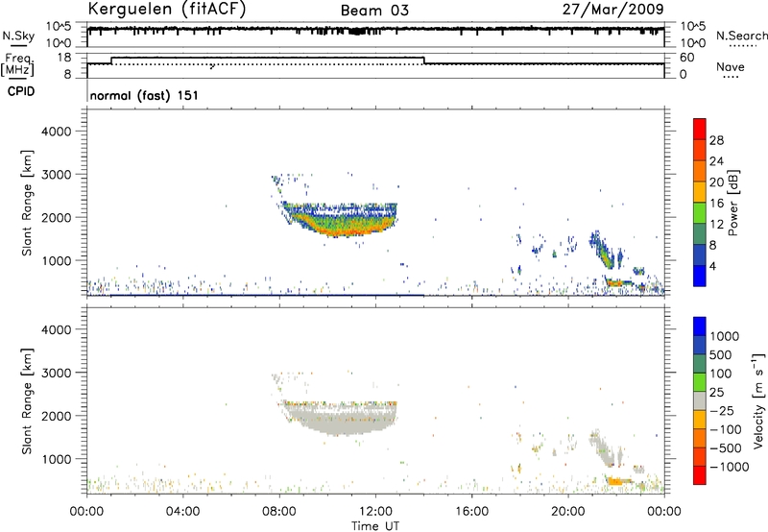Click the "20:00" time tick label
The width and height of the screenshot is (768, 532).
568,512
